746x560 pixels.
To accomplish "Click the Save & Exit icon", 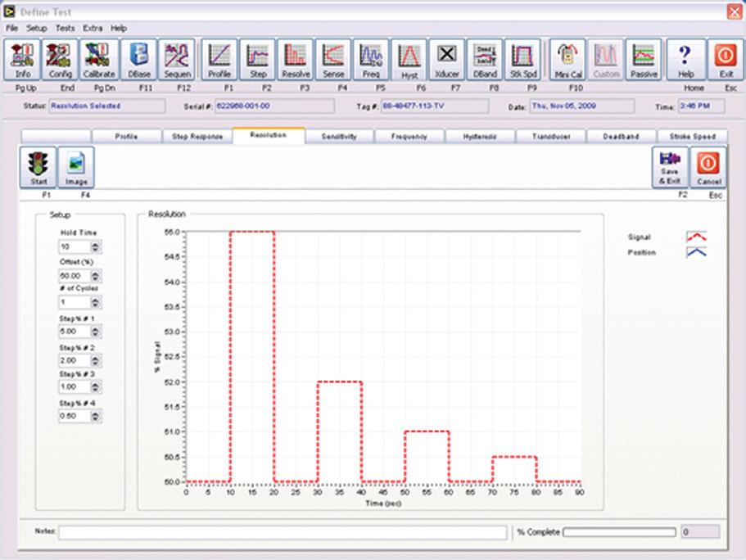I will coord(670,167).
